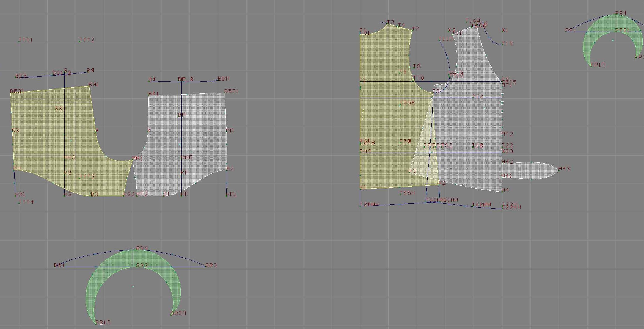
Task: Select the Т15 point on neckline curve
Action: (502, 45)
